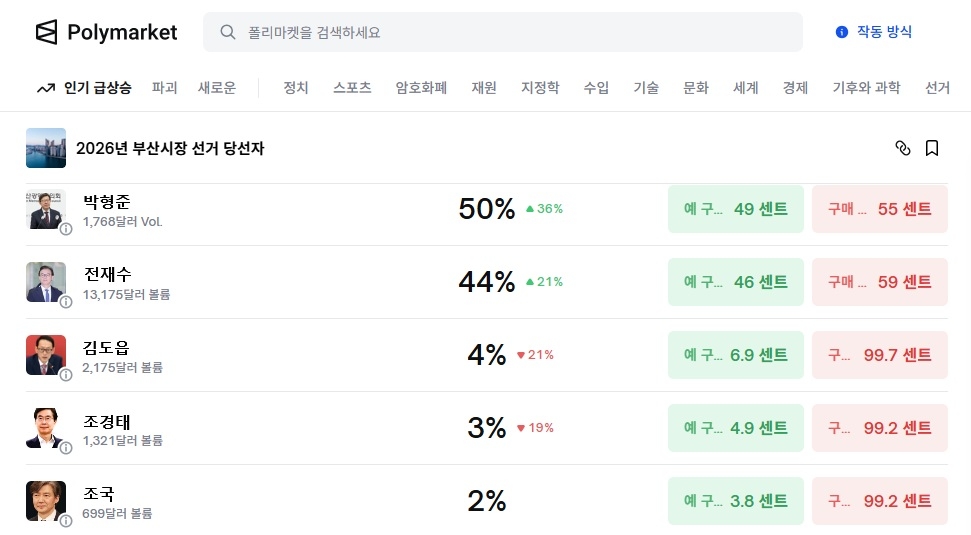Buy No for 전재수 at 59 센트
Viewport: 971px width, 535px height.
[879, 282]
